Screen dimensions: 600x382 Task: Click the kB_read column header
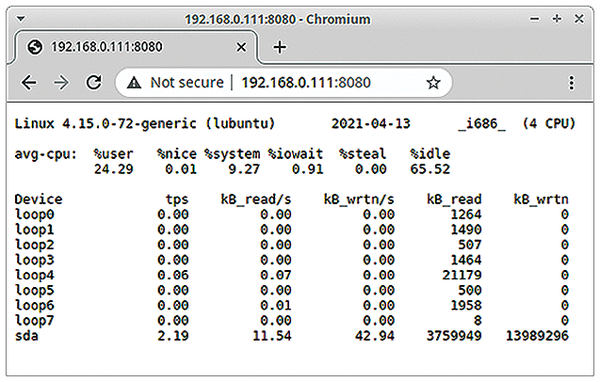tap(454, 200)
